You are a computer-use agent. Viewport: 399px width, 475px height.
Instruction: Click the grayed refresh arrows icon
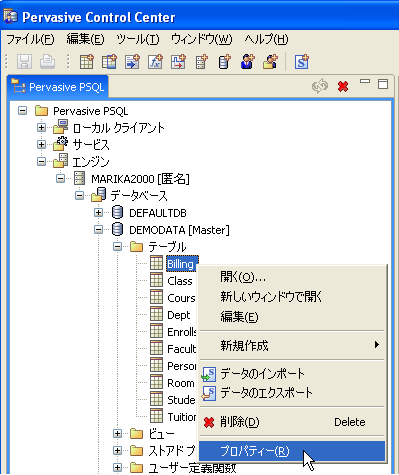click(x=320, y=87)
